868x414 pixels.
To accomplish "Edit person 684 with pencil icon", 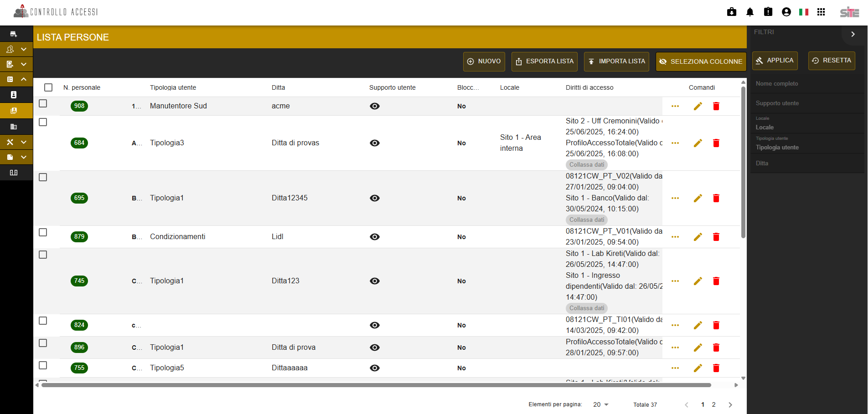I will point(698,143).
